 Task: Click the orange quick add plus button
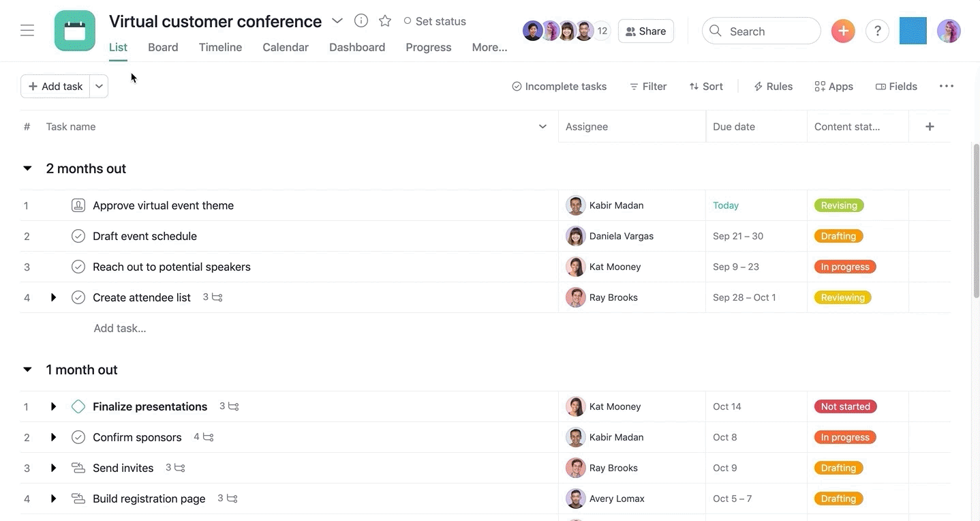843,31
